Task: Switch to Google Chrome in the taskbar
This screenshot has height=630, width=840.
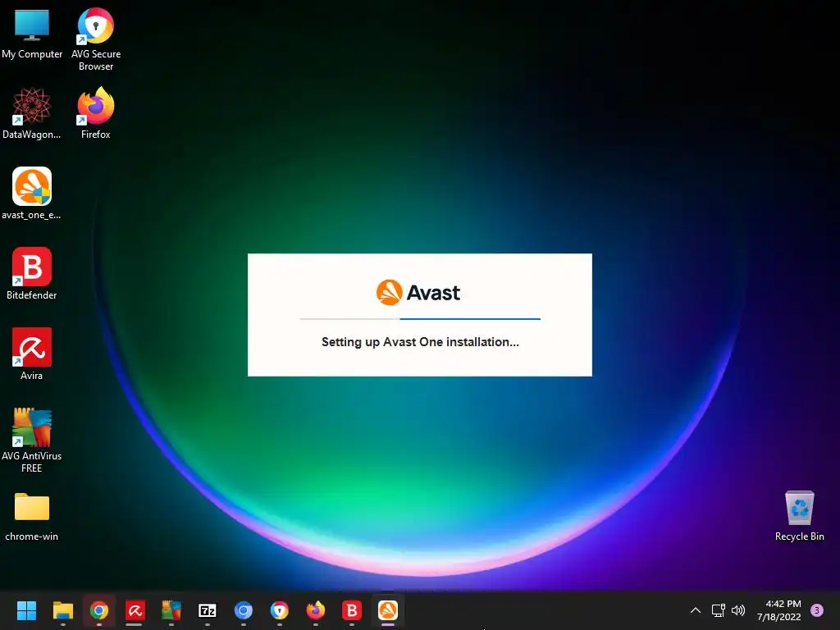Action: [99, 610]
